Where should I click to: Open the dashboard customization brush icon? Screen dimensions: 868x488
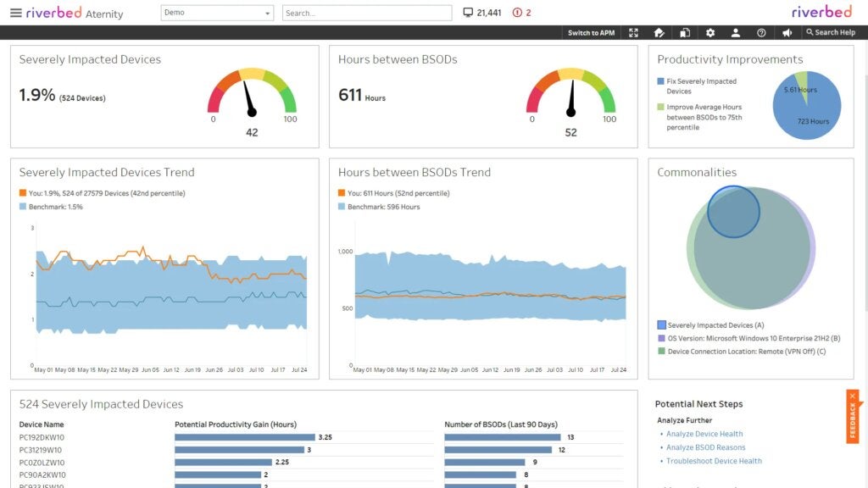pos(659,32)
